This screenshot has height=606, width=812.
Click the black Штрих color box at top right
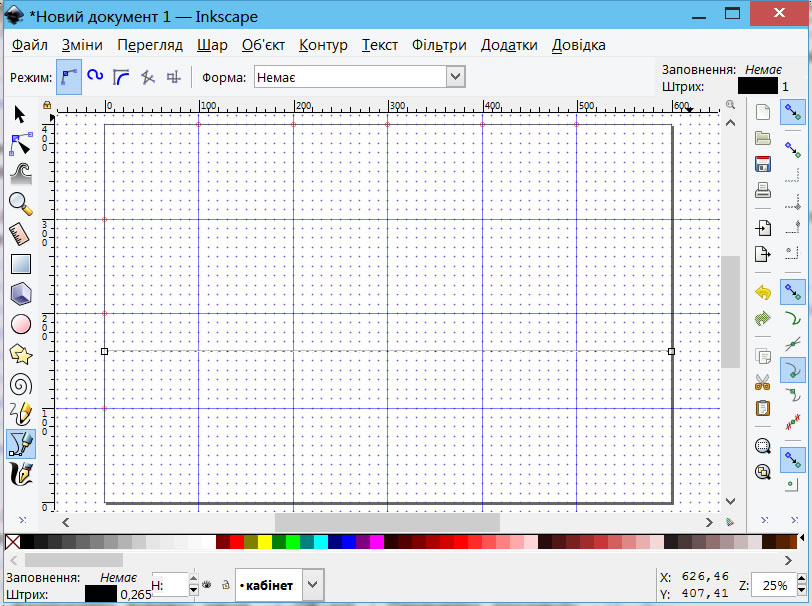[757, 87]
